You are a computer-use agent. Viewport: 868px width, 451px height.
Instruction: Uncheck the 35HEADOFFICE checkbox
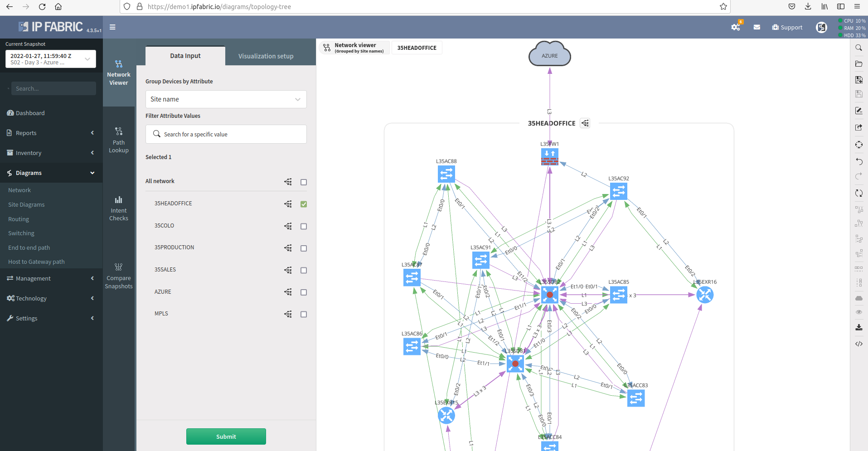click(x=304, y=204)
